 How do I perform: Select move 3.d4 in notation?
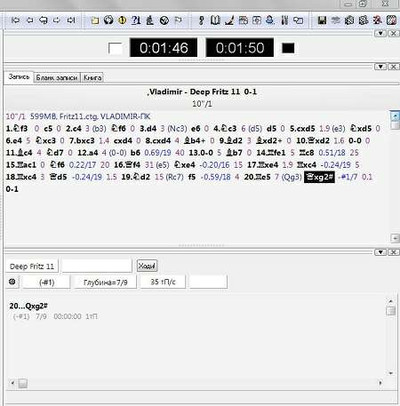coord(148,129)
